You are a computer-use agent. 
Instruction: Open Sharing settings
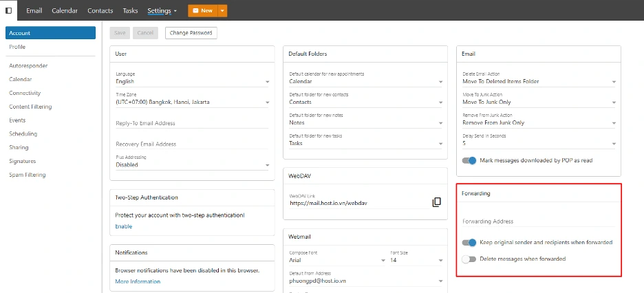pyautogui.click(x=19, y=147)
